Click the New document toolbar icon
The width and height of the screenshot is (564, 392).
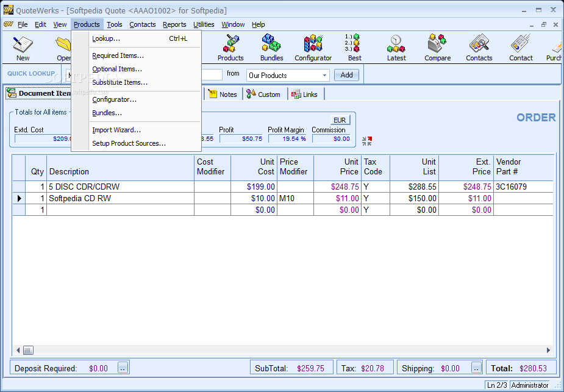coord(23,48)
